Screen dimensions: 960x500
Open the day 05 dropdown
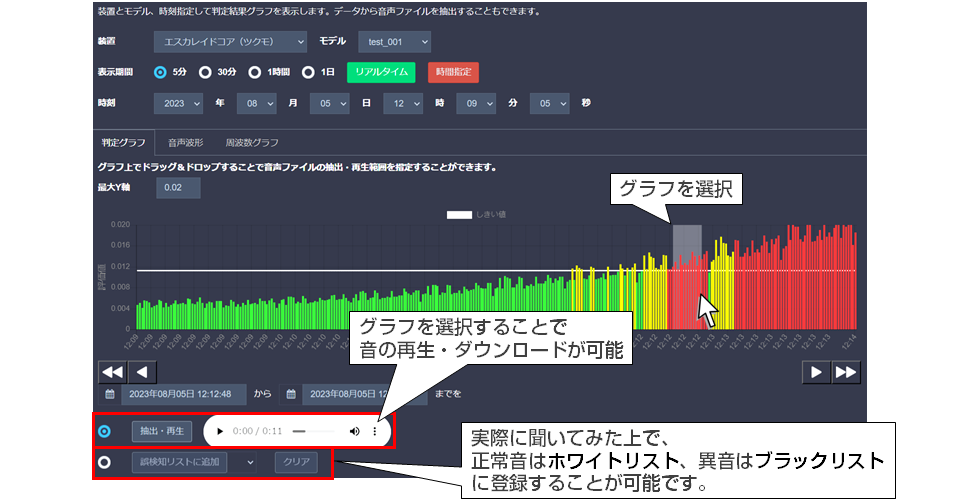tap(329, 103)
